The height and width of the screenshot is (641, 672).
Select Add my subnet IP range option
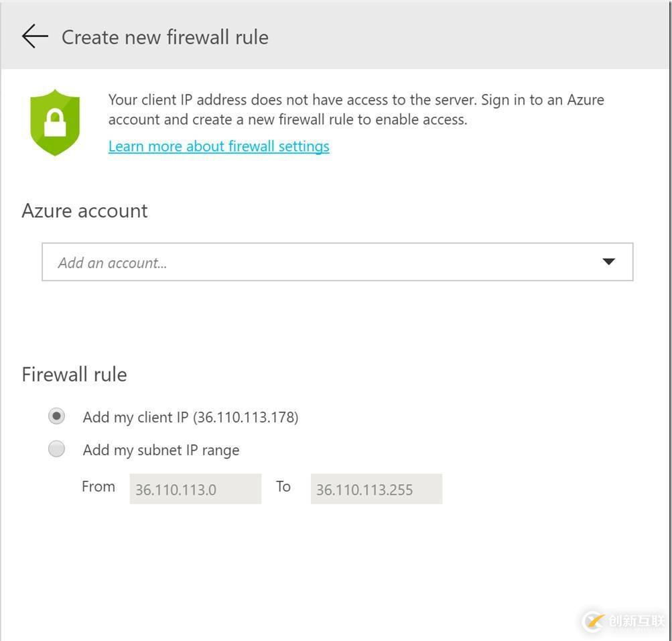tap(56, 449)
